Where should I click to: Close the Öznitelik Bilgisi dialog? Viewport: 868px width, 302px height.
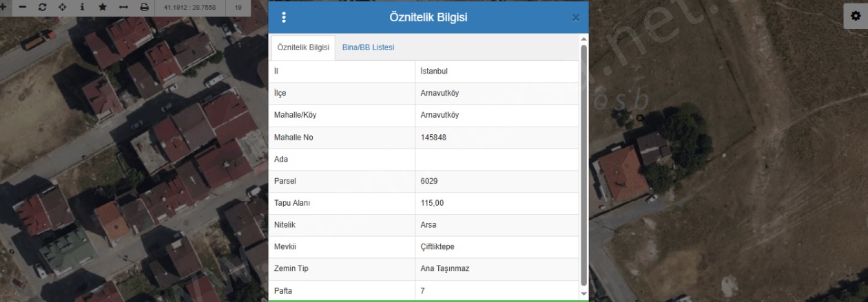point(575,18)
